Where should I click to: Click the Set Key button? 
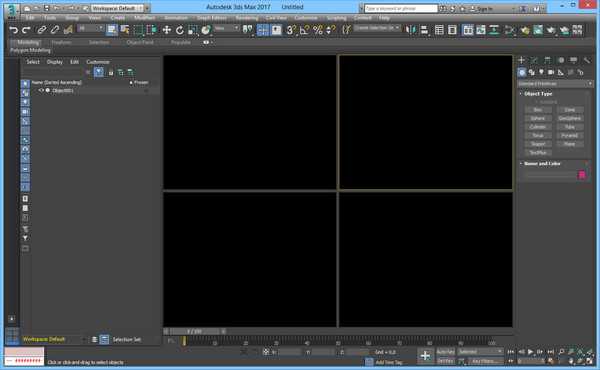tap(445, 361)
